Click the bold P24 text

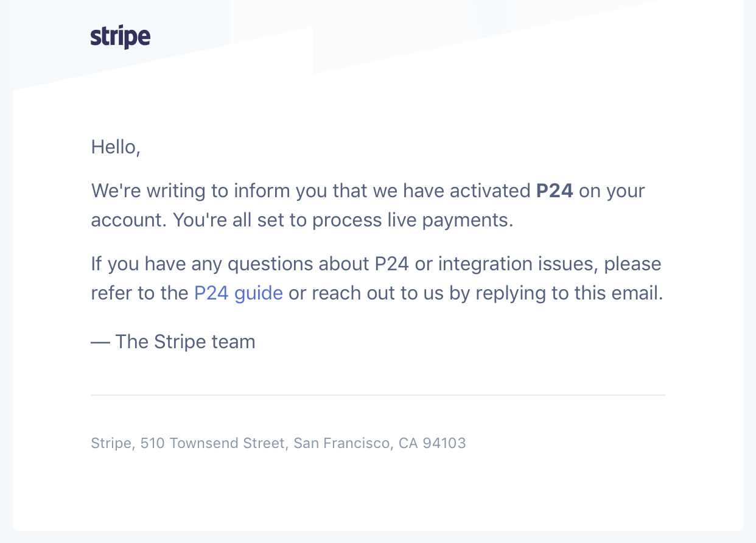(555, 191)
